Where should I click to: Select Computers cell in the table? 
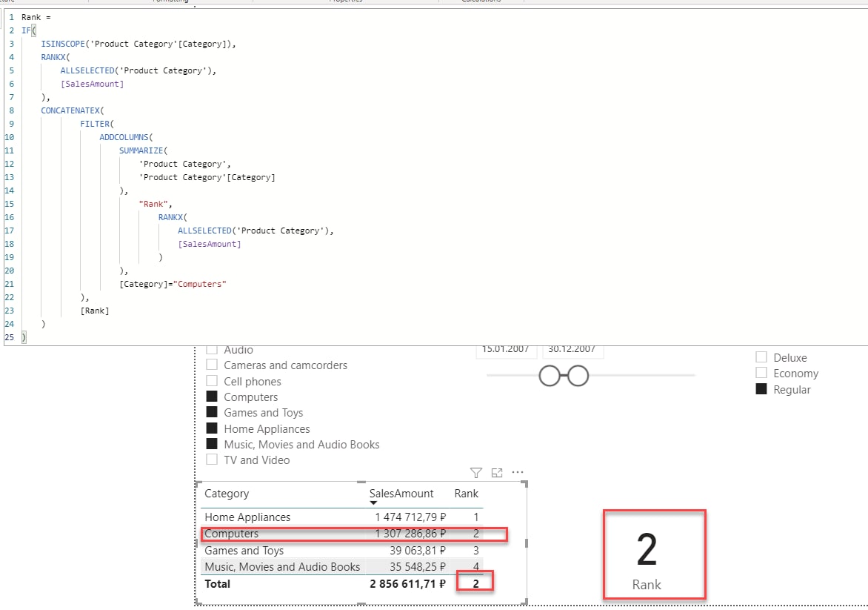point(231,534)
